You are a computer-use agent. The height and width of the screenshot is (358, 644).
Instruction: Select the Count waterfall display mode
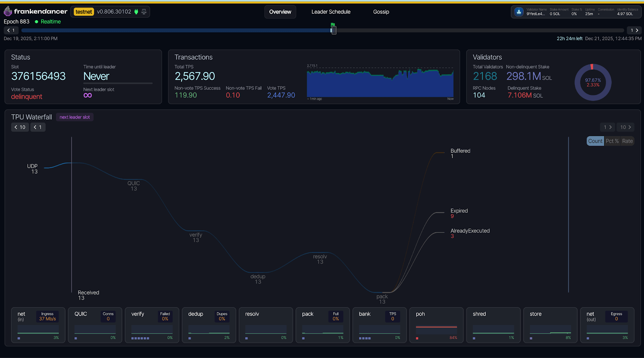click(x=595, y=141)
